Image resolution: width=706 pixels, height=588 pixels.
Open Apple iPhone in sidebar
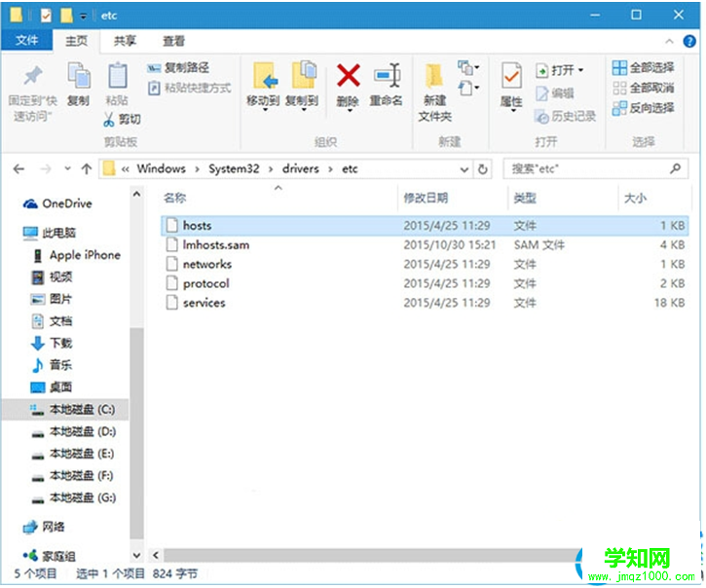pyautogui.click(x=77, y=255)
